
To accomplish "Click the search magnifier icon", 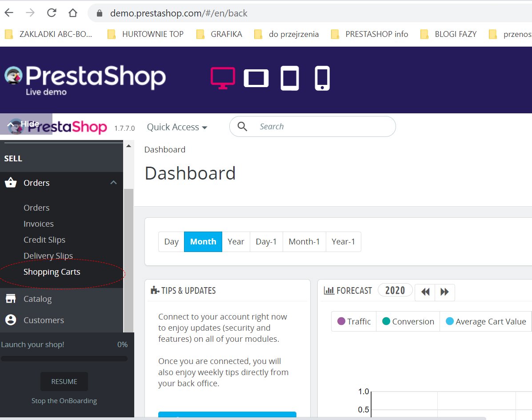I will click(x=242, y=126).
